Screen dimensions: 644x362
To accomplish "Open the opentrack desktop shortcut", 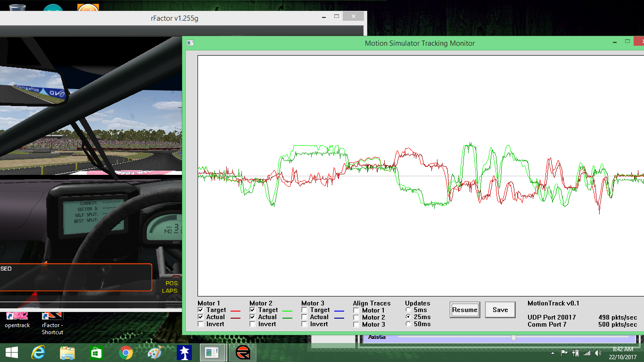I will (x=17, y=321).
